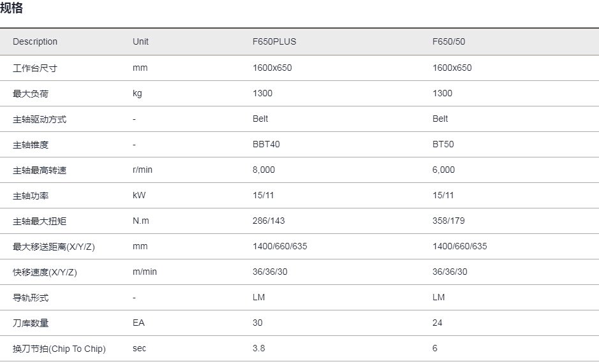599x364 pixels.
Task: Click the 规格 section heading
Action: (x=11, y=8)
